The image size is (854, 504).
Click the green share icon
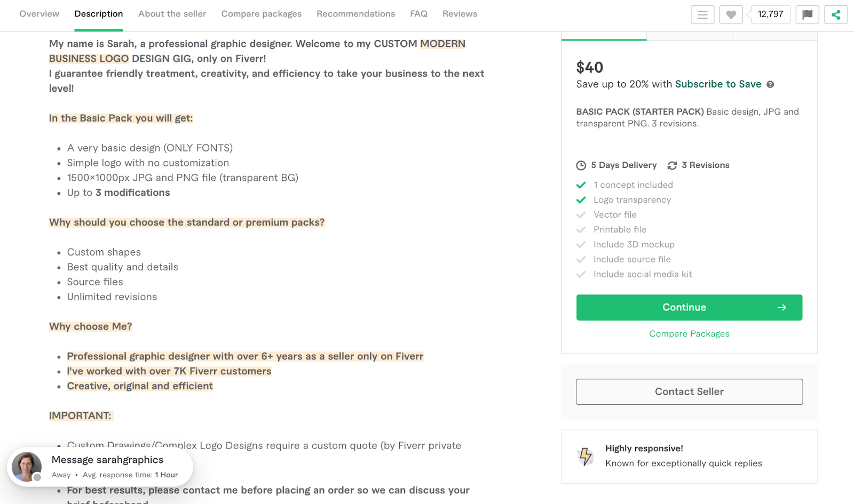pos(836,14)
